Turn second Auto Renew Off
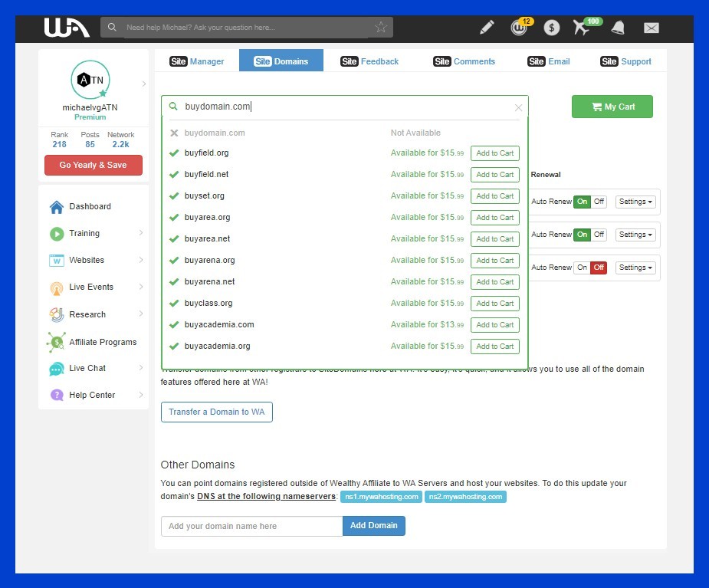This screenshot has width=709, height=588. pyautogui.click(x=599, y=235)
